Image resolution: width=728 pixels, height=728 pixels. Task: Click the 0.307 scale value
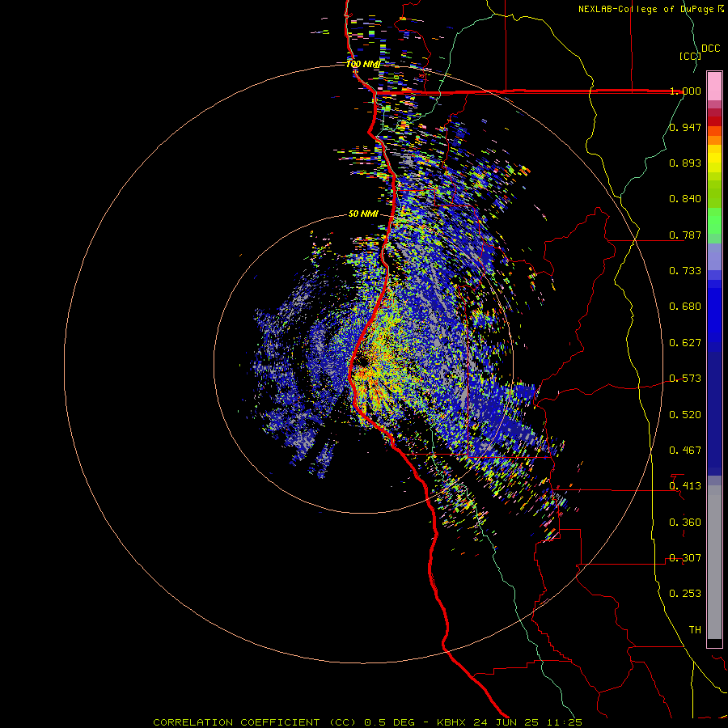coord(685,558)
